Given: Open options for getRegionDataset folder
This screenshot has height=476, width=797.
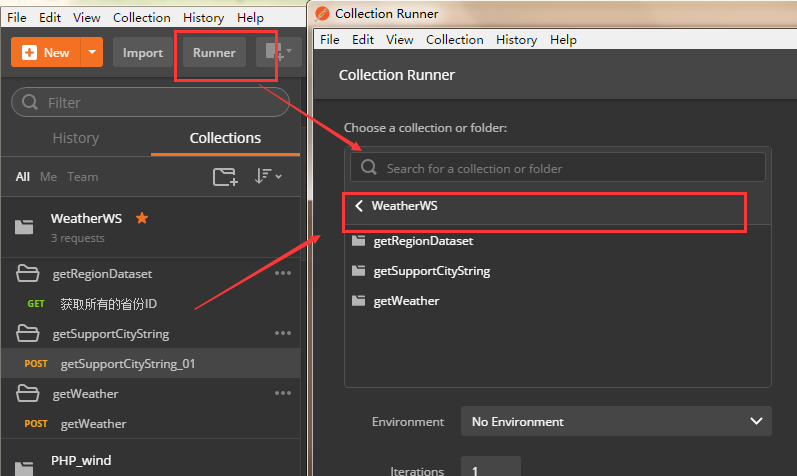Looking at the screenshot, I should 283,273.
